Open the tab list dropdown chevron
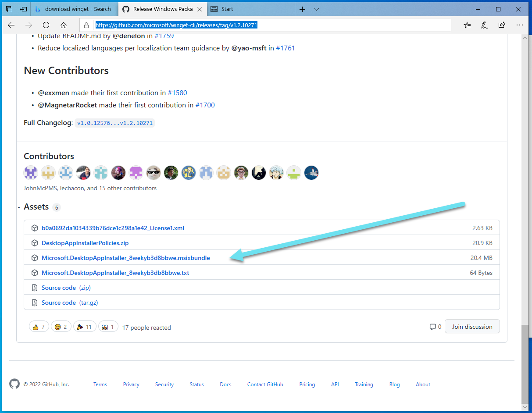The width and height of the screenshot is (532, 413). coord(316,9)
